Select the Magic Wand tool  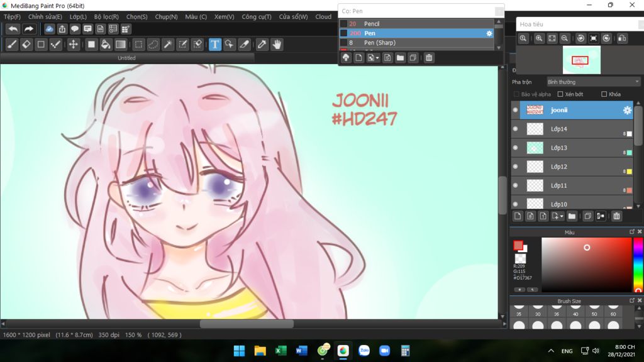(x=168, y=45)
